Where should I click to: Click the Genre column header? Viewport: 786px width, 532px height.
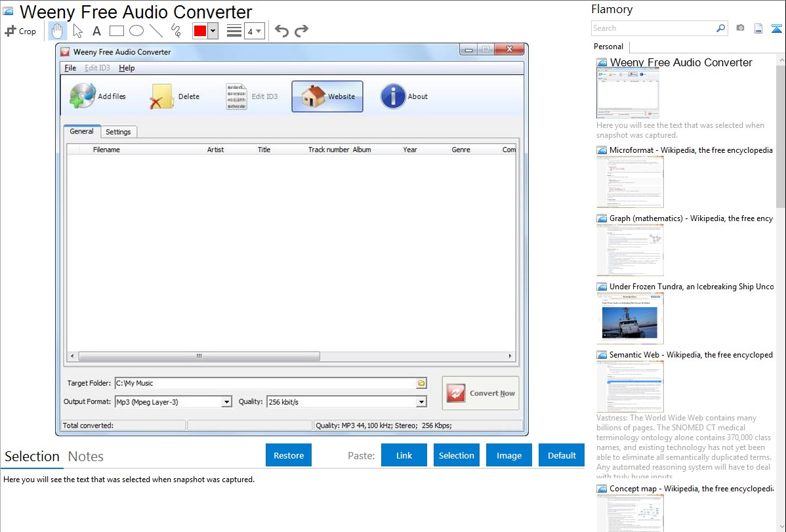coord(461,150)
